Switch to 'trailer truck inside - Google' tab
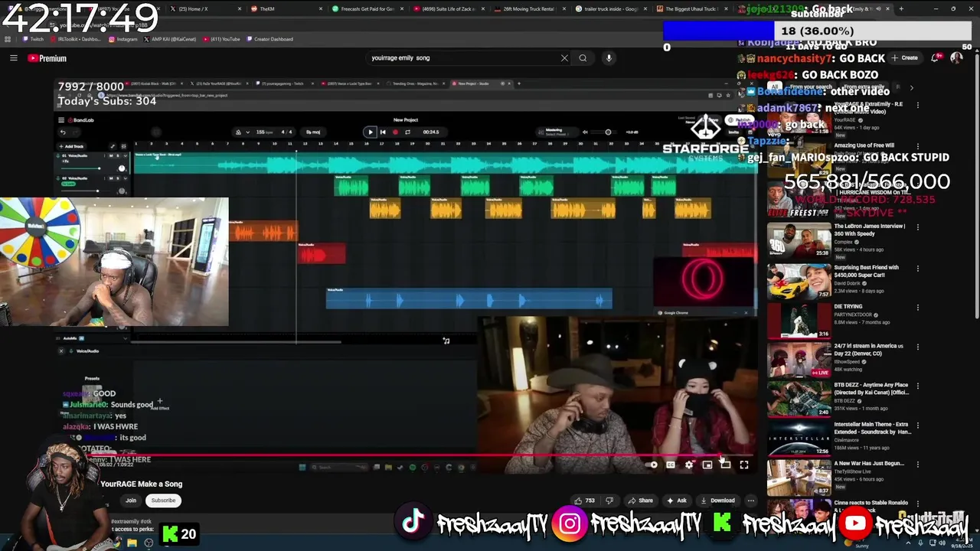Viewport: 980px width, 551px height. 609,9
